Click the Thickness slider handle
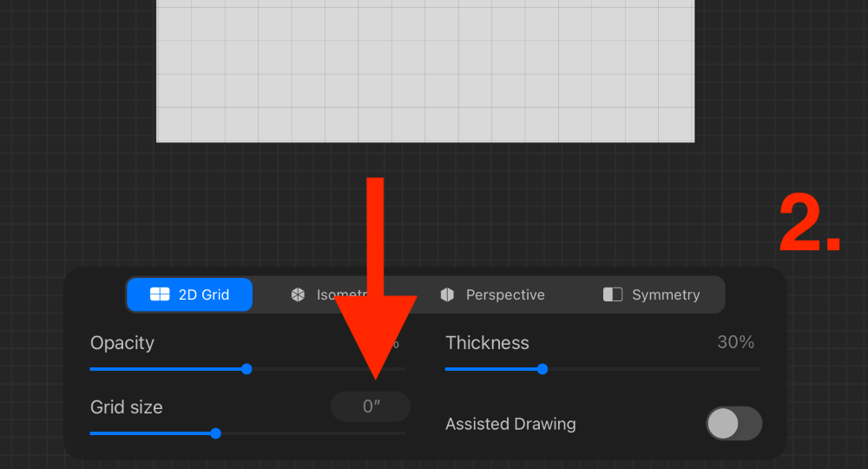This screenshot has width=868, height=469. (x=542, y=369)
